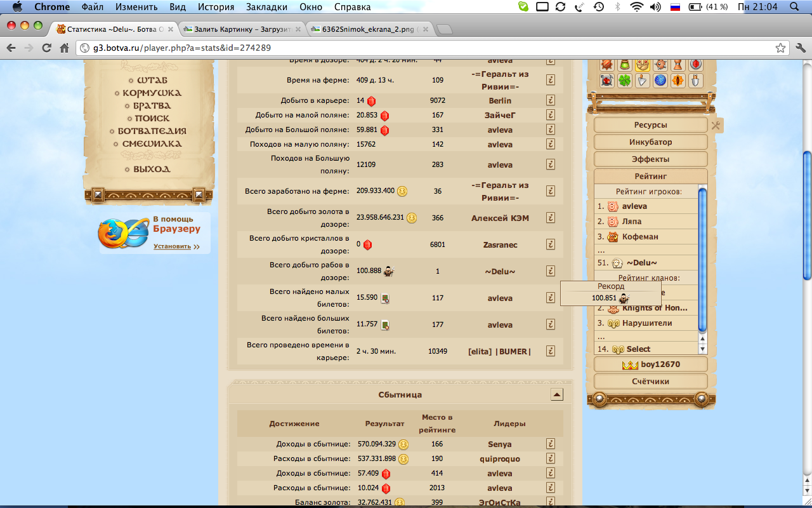Viewport: 812px width, 508px height.
Task: Open info for Сбытница expenses row led by quiproquo
Action: [551, 458]
